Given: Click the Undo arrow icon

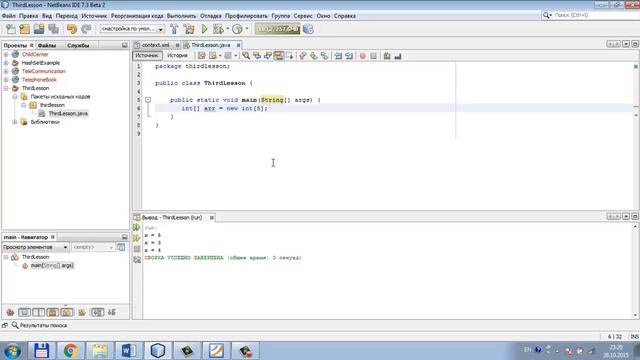Looking at the screenshot, I should (72, 29).
